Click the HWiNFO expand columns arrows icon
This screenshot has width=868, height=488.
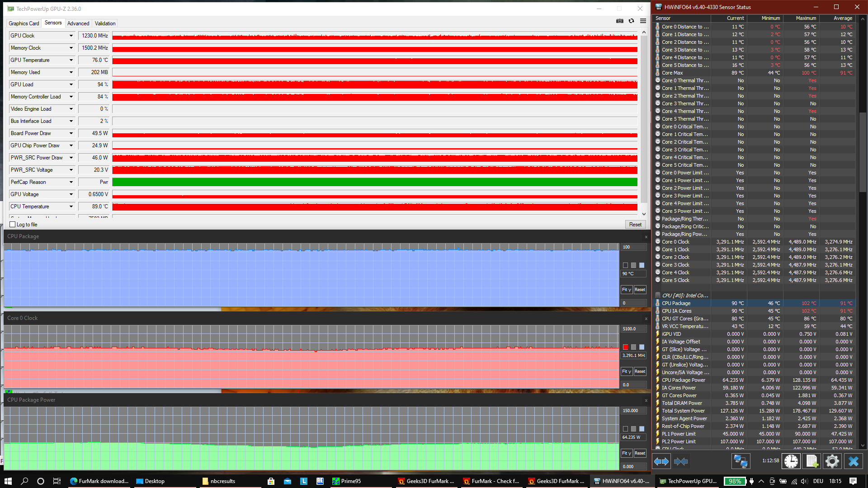[661, 461]
